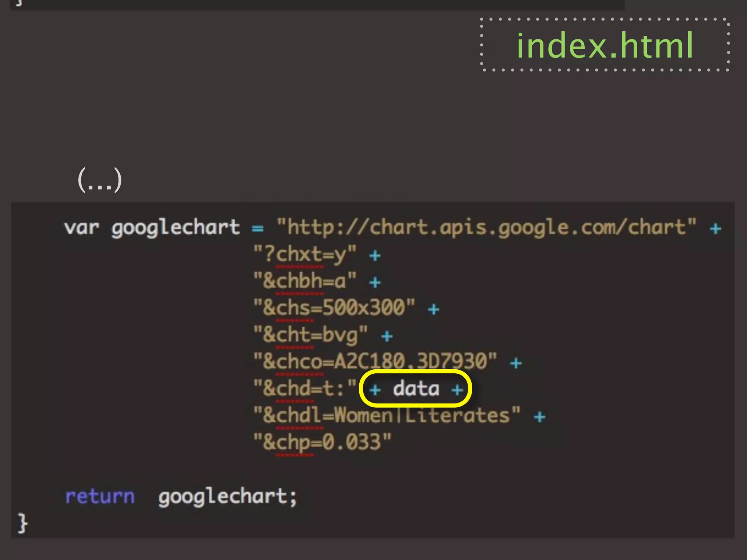Click the index.html label
The height and width of the screenshot is (560, 747).
click(x=605, y=45)
